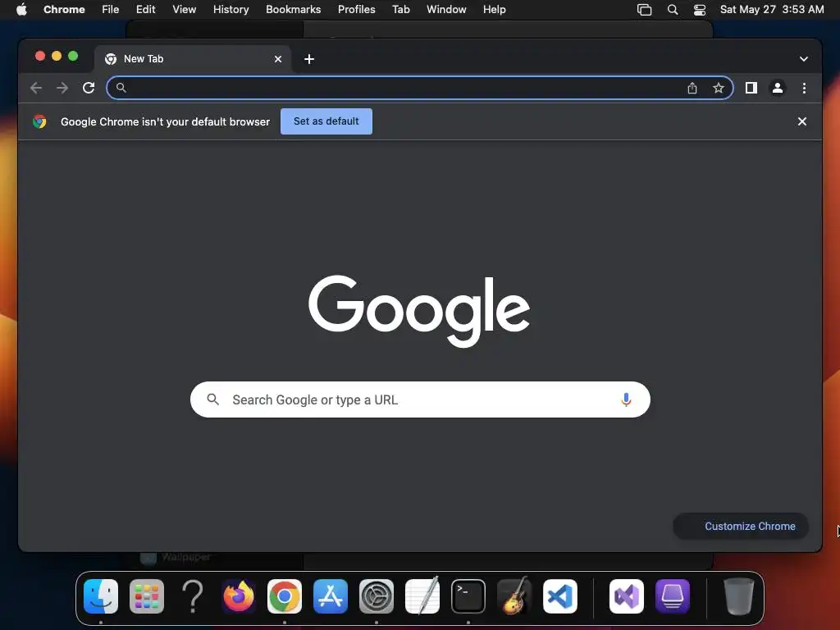840x630 pixels.
Task: Open Spotlight search in menu bar
Action: click(673, 10)
